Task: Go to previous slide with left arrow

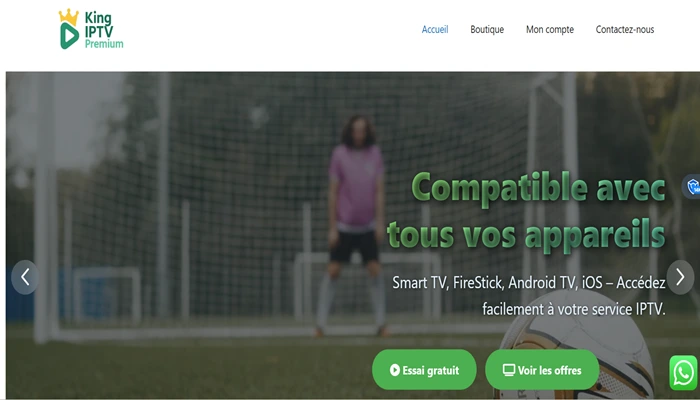Action: pyautogui.click(x=25, y=277)
